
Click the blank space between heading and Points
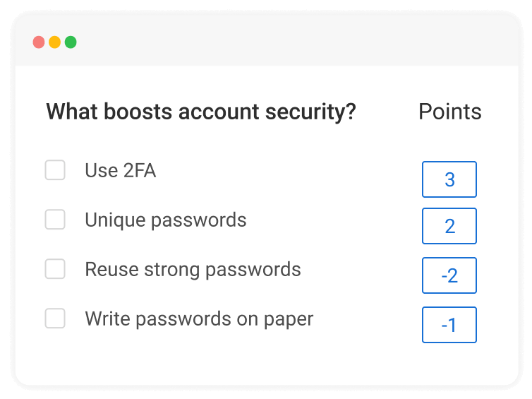point(387,112)
